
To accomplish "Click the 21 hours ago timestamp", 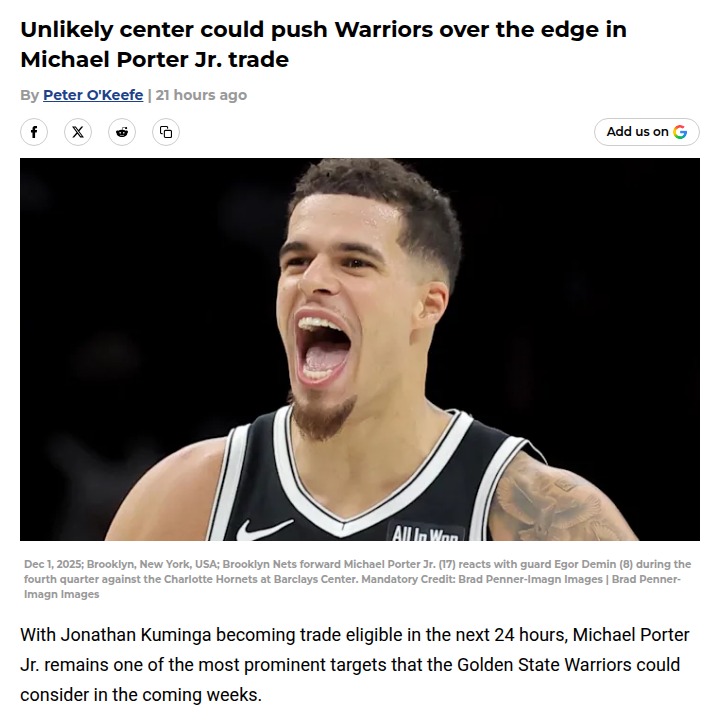I will [x=201, y=95].
